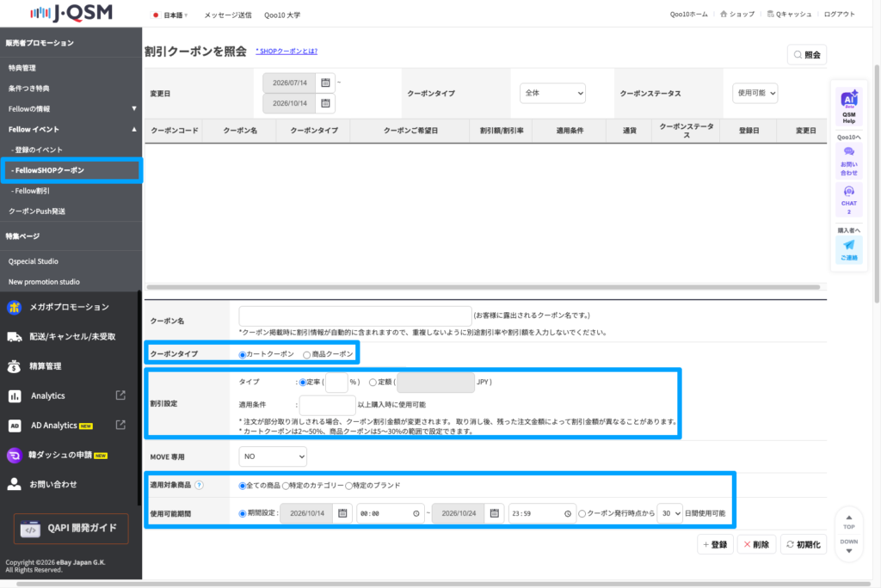Image resolution: width=881 pixels, height=588 pixels.
Task: Select the 定額 discount type radio
Action: point(373,383)
